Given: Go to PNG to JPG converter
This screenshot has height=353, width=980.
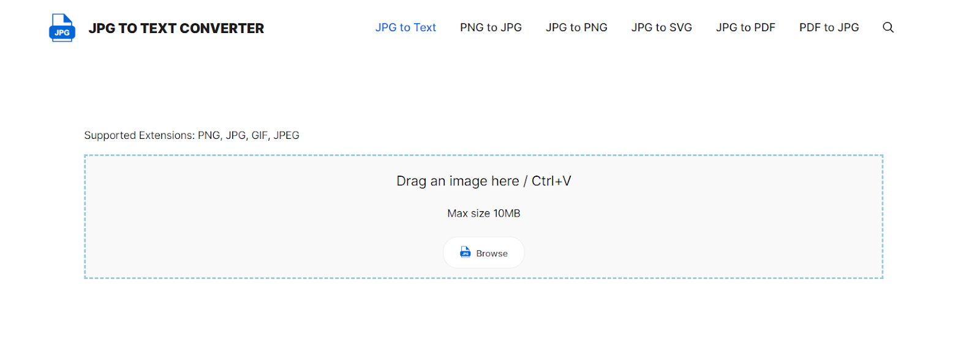Looking at the screenshot, I should click(x=491, y=28).
